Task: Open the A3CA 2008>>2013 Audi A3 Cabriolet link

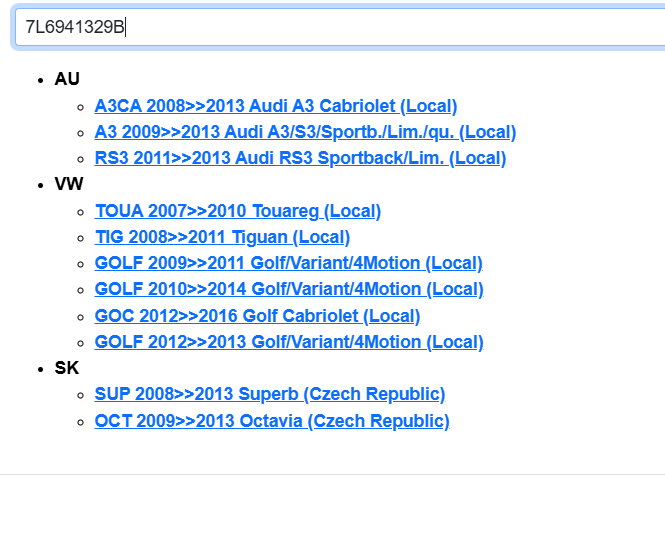Action: click(x=275, y=106)
